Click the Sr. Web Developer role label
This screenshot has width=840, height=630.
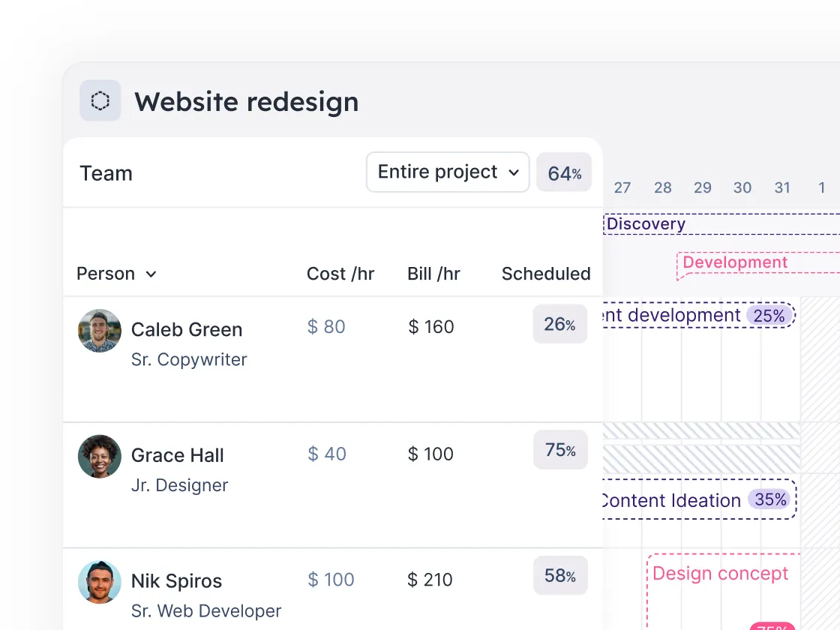pyautogui.click(x=205, y=611)
